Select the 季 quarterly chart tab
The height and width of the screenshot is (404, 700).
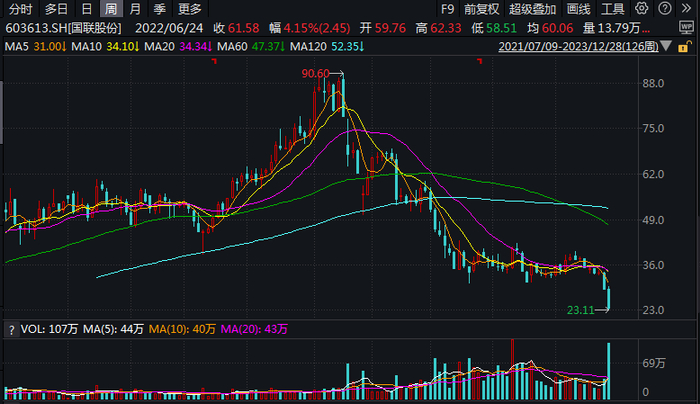coord(159,9)
